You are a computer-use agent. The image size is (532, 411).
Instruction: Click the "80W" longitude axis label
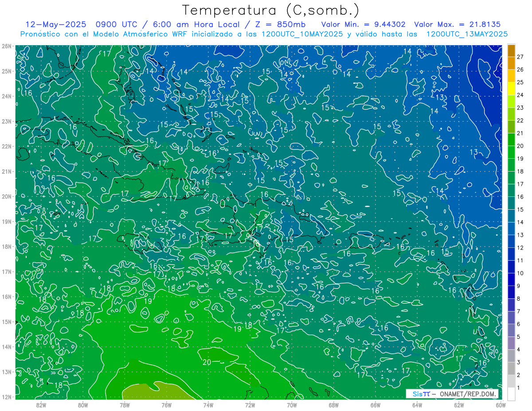(83, 405)
